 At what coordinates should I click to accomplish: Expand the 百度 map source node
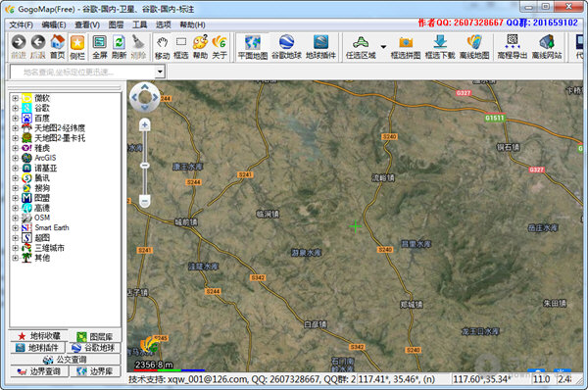(15, 119)
